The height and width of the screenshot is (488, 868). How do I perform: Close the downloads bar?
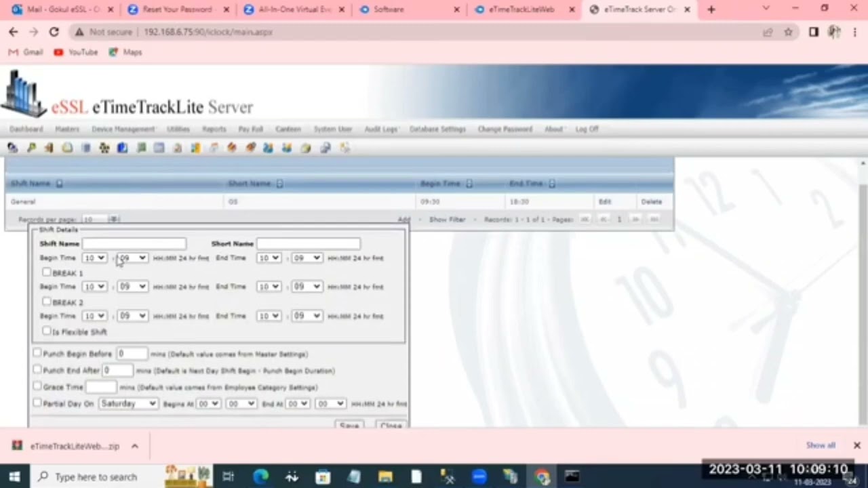tap(856, 445)
